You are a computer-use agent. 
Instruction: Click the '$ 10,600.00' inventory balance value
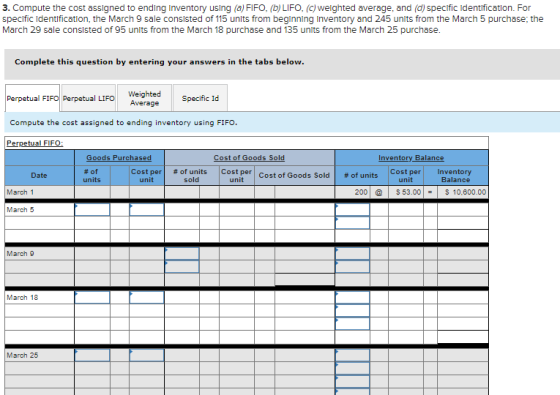tap(466, 192)
